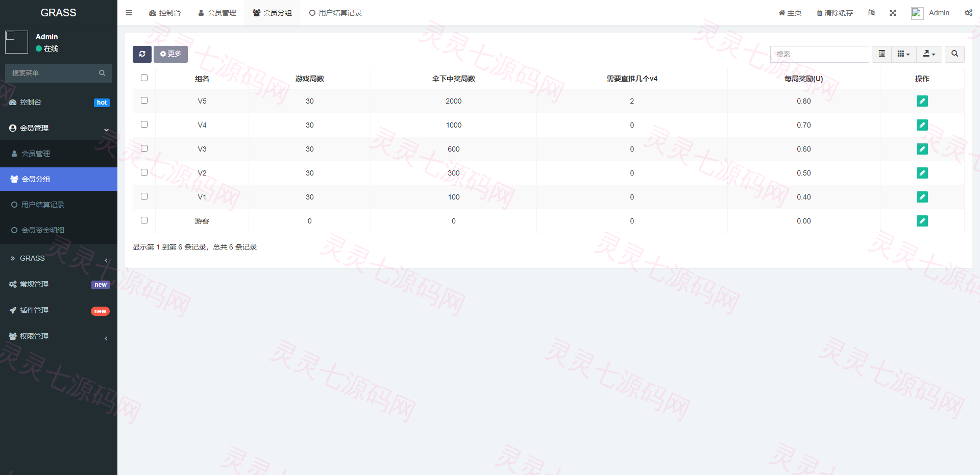Select the V5 row checkbox
The height and width of the screenshot is (475, 980).
point(144,101)
